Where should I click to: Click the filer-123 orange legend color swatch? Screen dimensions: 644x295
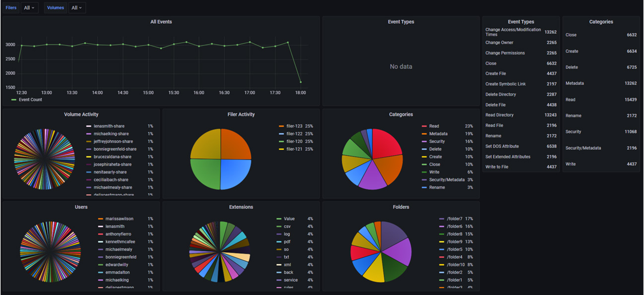pyautogui.click(x=281, y=126)
